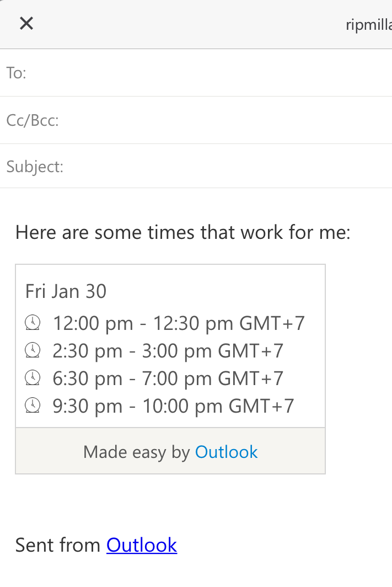Click the clock icon beside 6:30 pm slot
This screenshot has width=392, height=587.
pos(33,378)
